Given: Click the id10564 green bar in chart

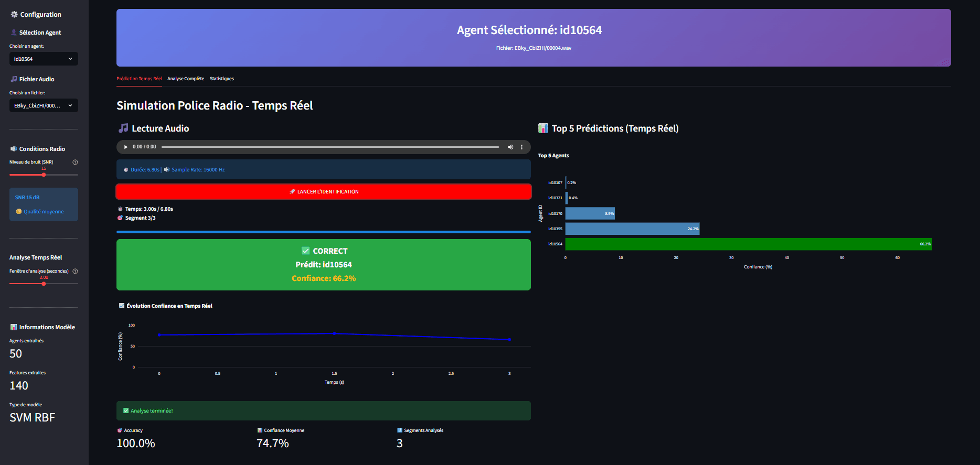Looking at the screenshot, I should tap(749, 244).
